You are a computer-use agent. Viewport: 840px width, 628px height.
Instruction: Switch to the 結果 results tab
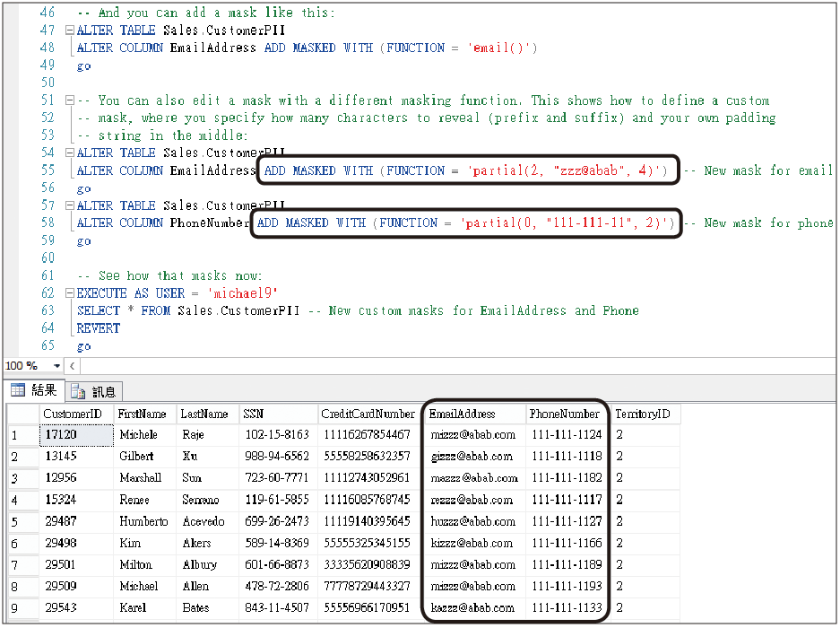[x=34, y=390]
